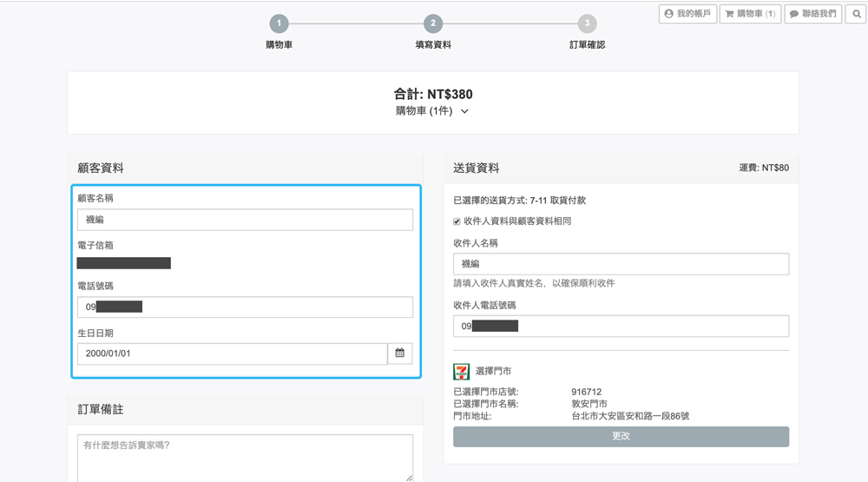Click the 7-11 store logo icon
The height and width of the screenshot is (482, 868).
[x=461, y=371]
